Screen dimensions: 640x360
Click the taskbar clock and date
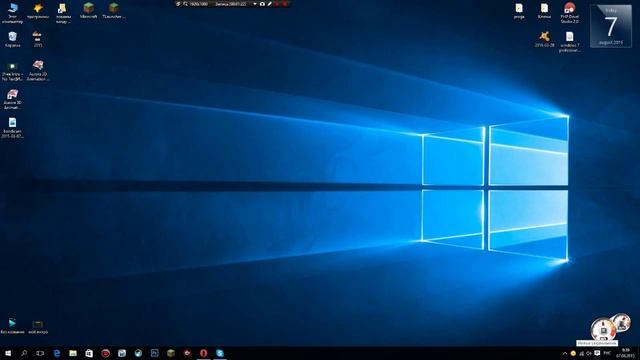click(625, 353)
